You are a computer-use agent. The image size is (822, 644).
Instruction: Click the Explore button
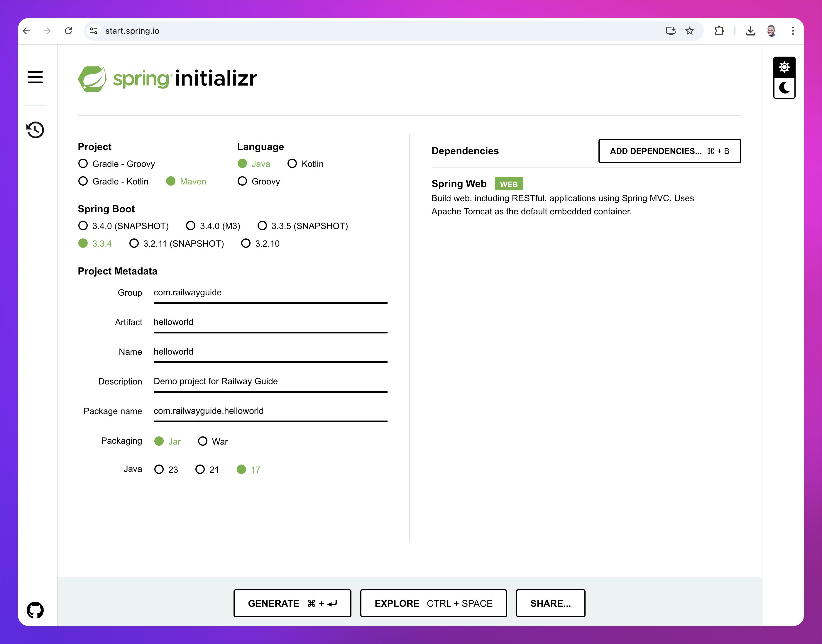point(434,603)
